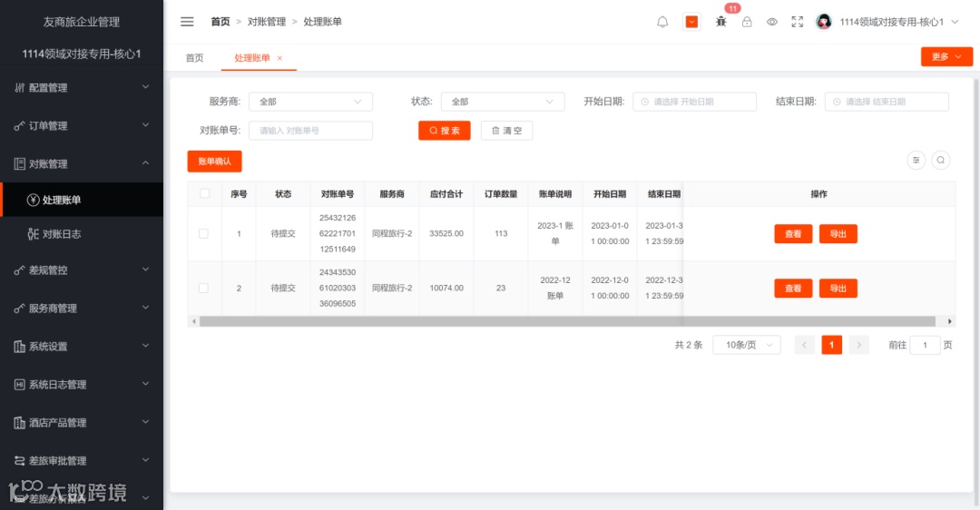
Task: Click the calendar icon in 开始日期 field
Action: coord(644,102)
